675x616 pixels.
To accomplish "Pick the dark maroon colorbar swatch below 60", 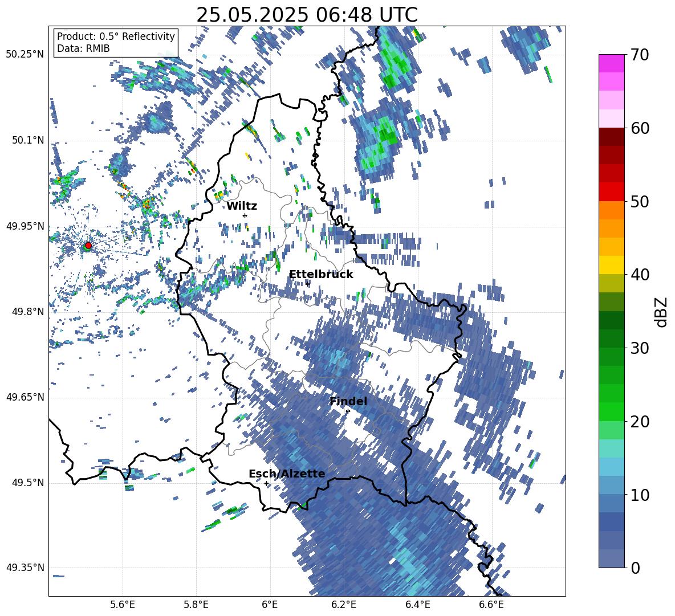I will (x=611, y=137).
